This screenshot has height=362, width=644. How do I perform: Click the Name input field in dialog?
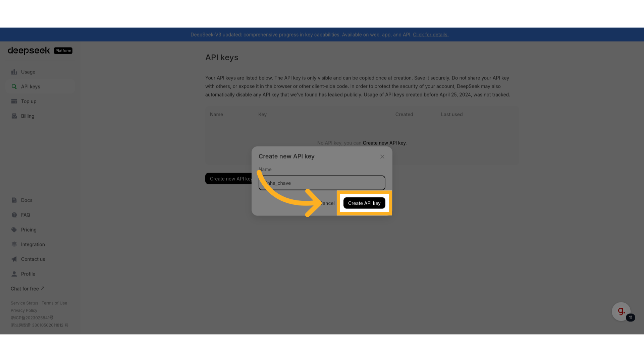point(322,183)
